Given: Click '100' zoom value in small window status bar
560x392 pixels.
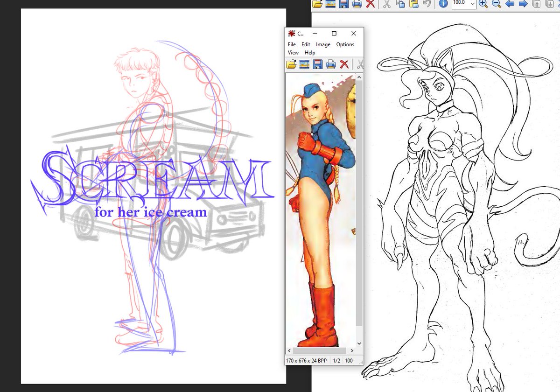Looking at the screenshot, I should pyautogui.click(x=349, y=361).
